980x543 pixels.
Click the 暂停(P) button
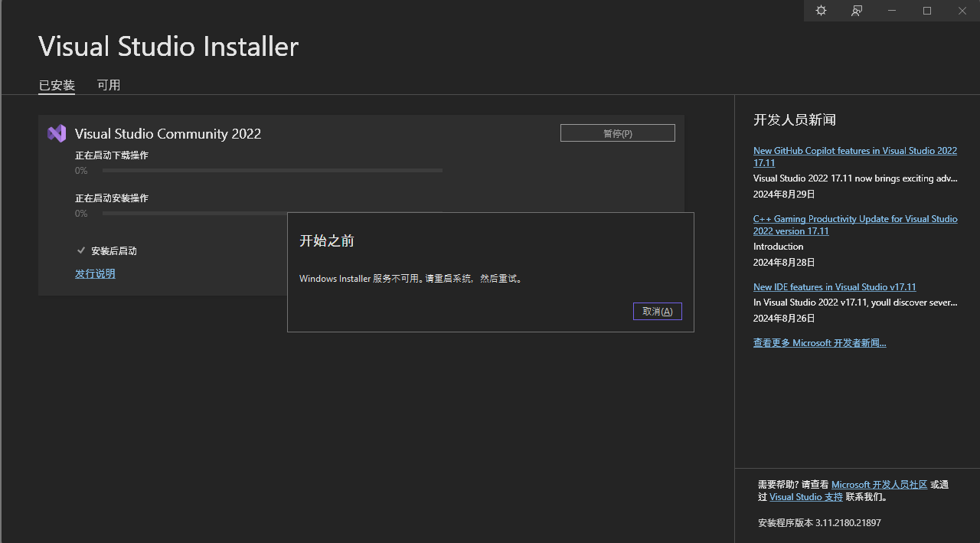618,133
